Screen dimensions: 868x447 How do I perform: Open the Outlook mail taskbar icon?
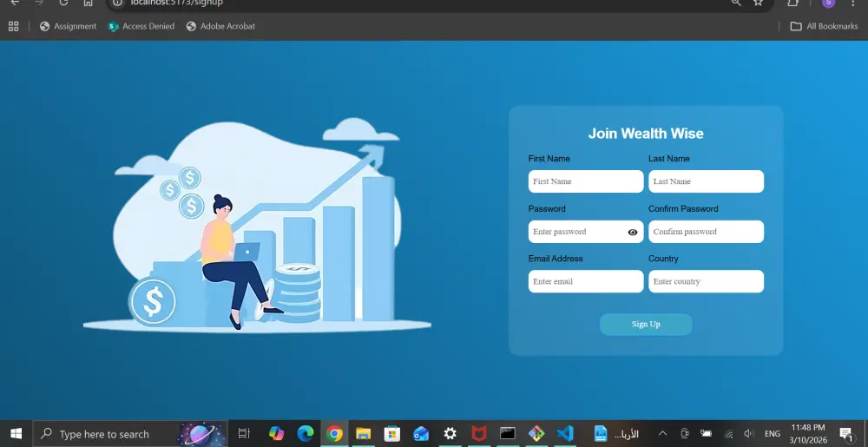coord(421,434)
